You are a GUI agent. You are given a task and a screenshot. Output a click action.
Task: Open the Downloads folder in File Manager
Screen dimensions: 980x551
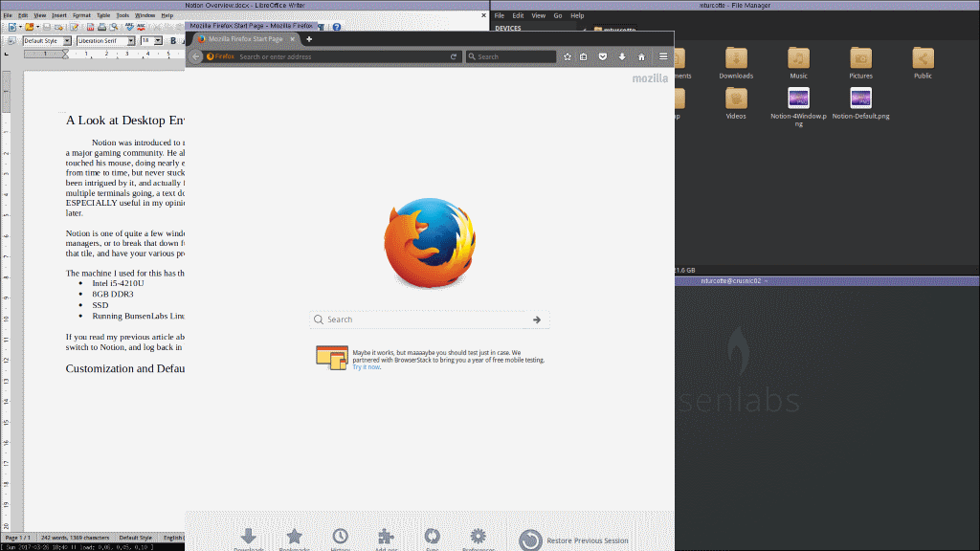(736, 63)
